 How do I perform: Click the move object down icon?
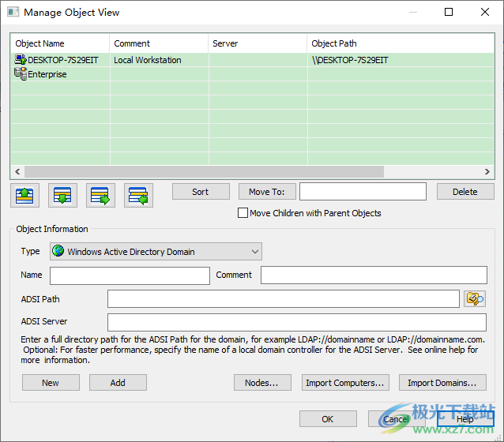pyautogui.click(x=62, y=195)
